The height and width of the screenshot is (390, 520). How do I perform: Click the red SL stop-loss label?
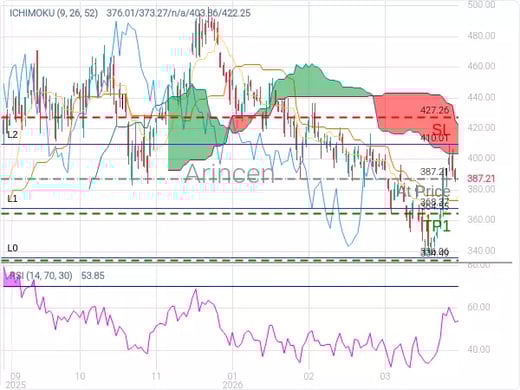click(x=441, y=129)
